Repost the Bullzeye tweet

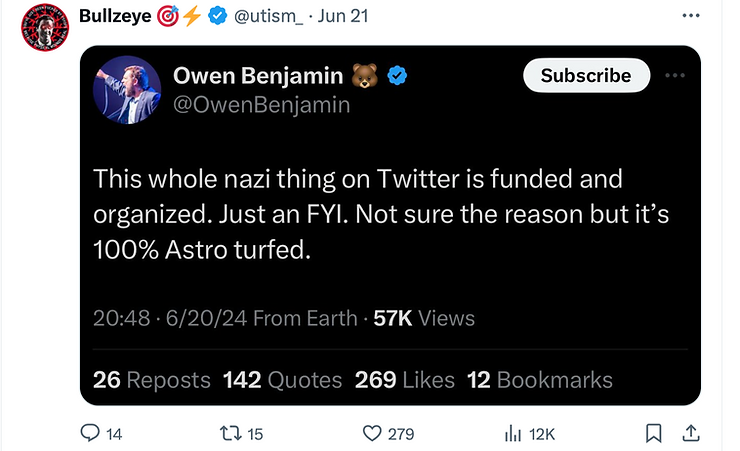231,433
